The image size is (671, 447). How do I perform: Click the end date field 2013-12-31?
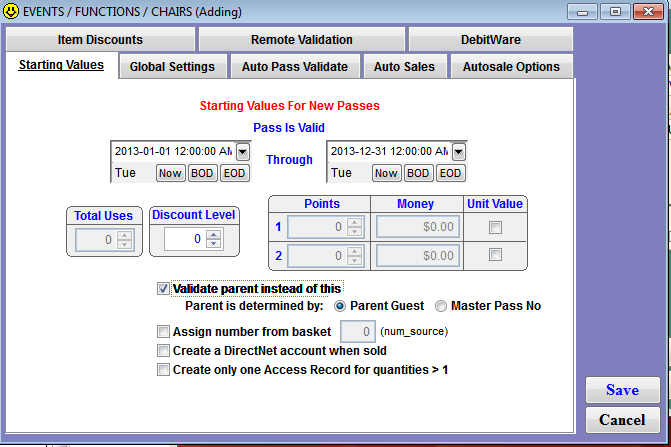pos(389,151)
